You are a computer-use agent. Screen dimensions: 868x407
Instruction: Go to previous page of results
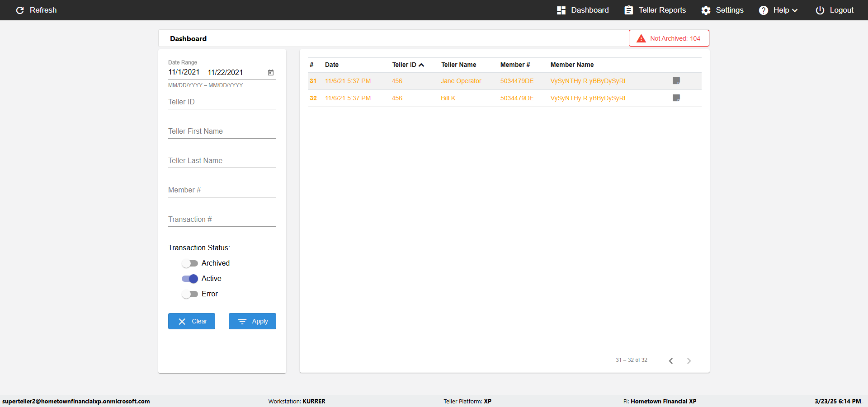[671, 360]
